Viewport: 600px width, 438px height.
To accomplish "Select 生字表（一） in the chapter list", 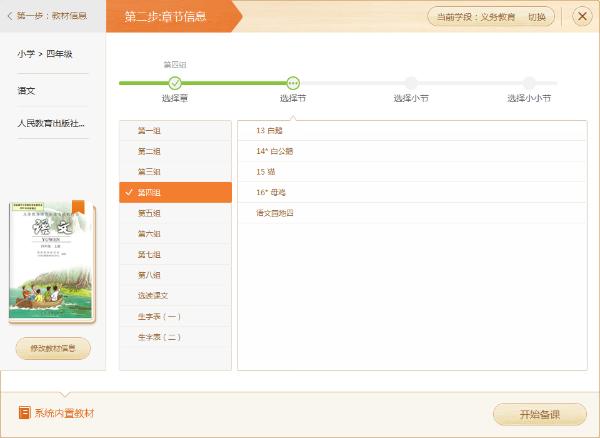I will (176, 316).
